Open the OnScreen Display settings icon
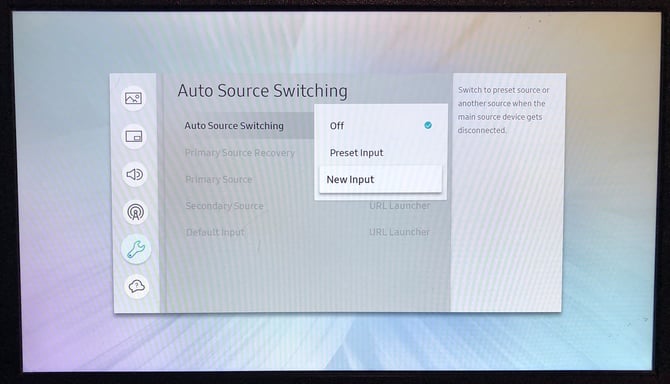670x384 pixels. [134, 136]
